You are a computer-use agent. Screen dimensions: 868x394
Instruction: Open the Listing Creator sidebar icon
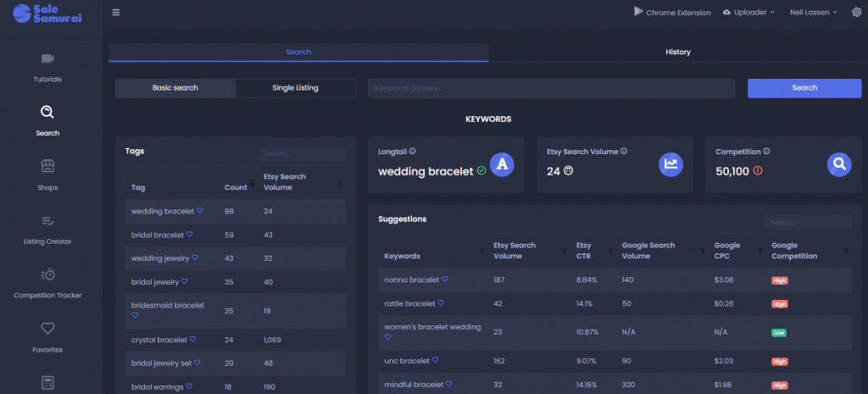[47, 220]
